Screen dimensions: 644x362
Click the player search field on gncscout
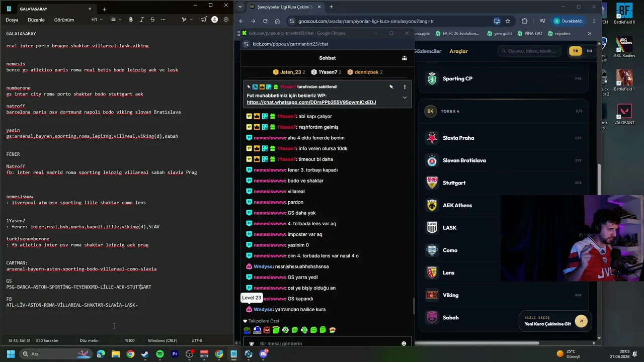pyautogui.click(x=530, y=51)
